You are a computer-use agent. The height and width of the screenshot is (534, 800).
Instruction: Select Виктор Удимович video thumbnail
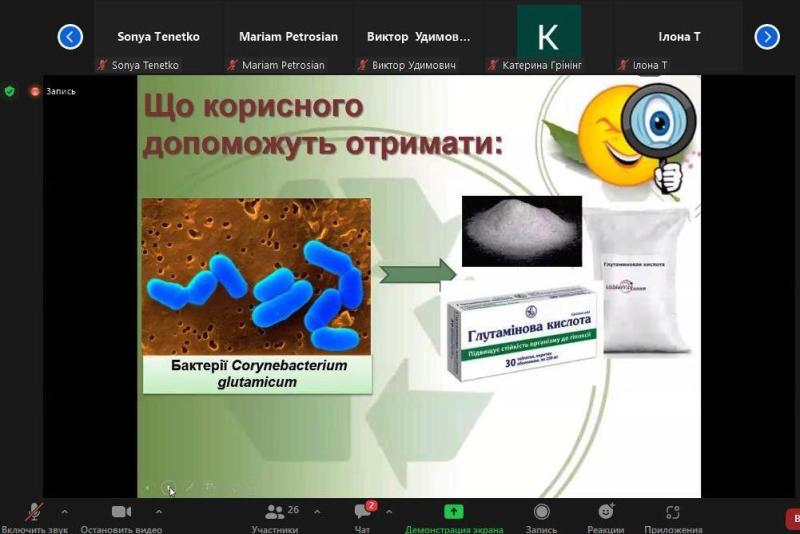point(418,37)
